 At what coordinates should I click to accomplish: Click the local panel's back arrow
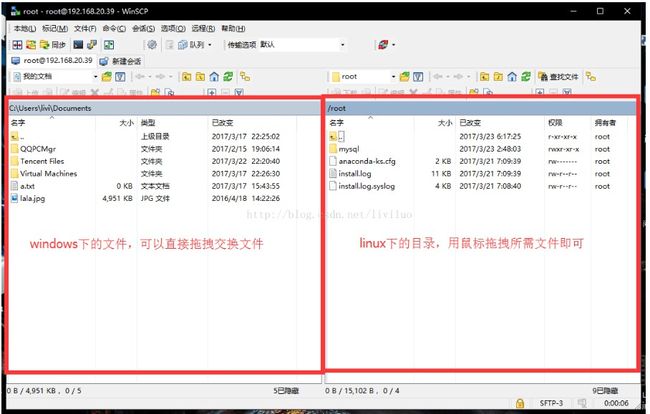click(140, 77)
